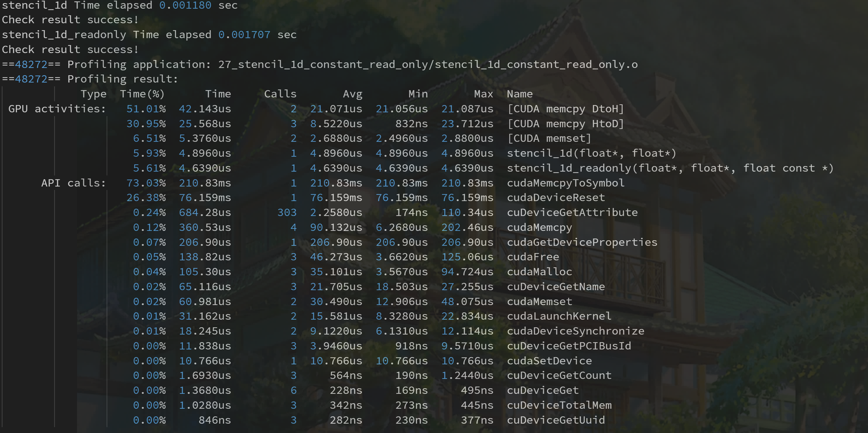Click the cudaDeviceSynchronize function name

pos(575,331)
